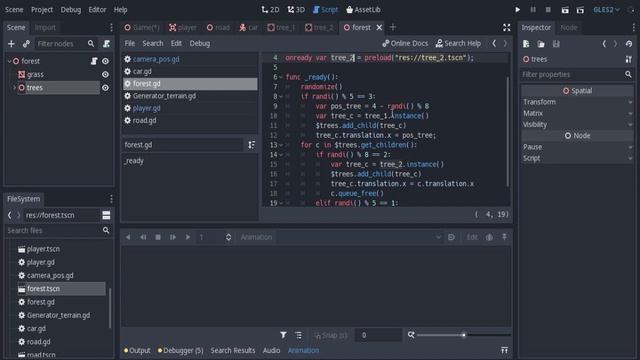This screenshot has width=640, height=360.
Task: Play the project
Action: tap(518, 9)
